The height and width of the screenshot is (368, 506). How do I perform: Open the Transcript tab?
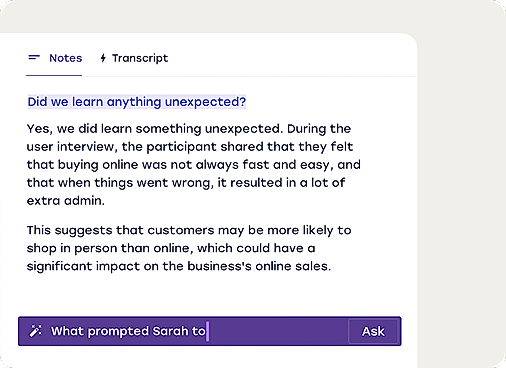[134, 58]
